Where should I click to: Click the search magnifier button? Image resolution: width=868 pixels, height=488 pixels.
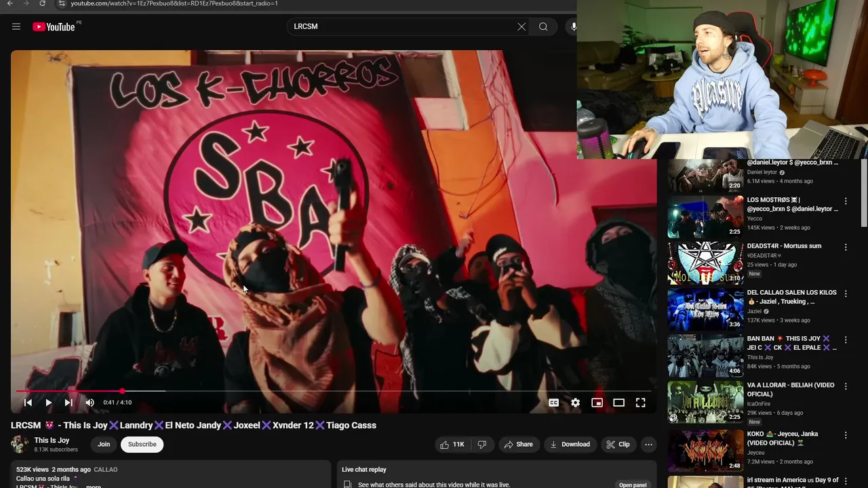click(x=543, y=26)
